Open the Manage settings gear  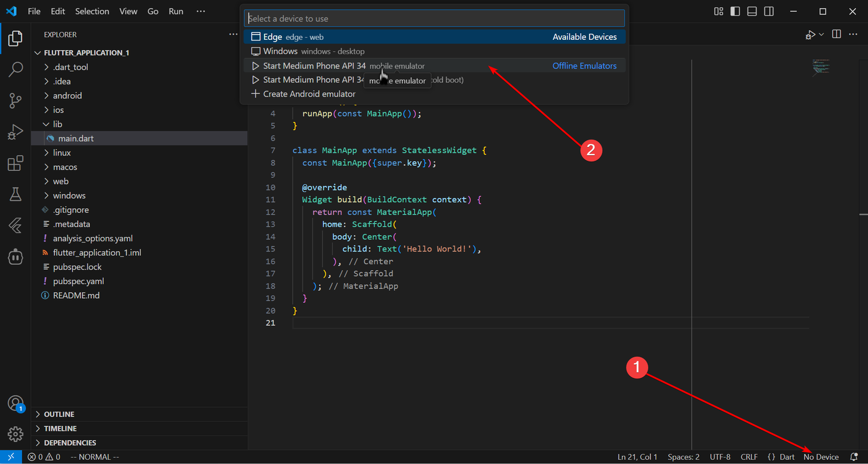15,433
